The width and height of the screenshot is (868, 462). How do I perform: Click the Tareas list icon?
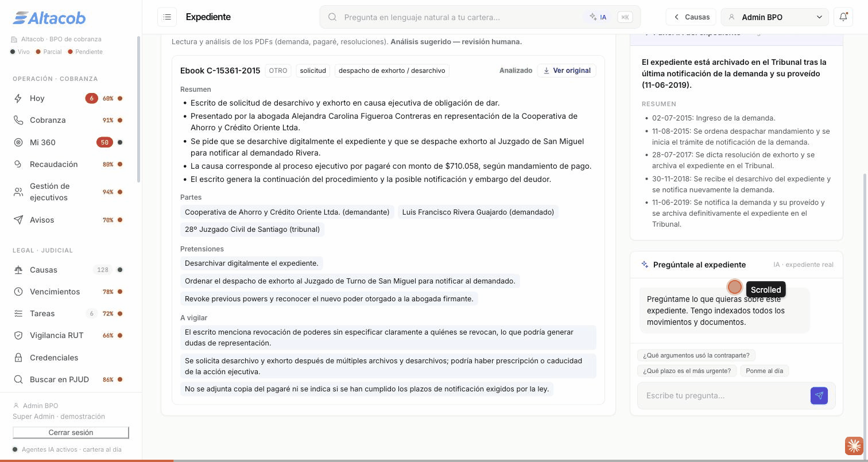18,313
